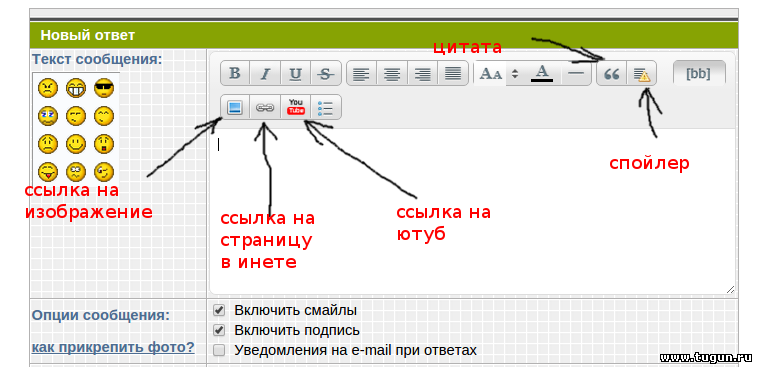Open 'как прикрепить фото?' link
This screenshot has height=367, width=757.
click(x=113, y=347)
